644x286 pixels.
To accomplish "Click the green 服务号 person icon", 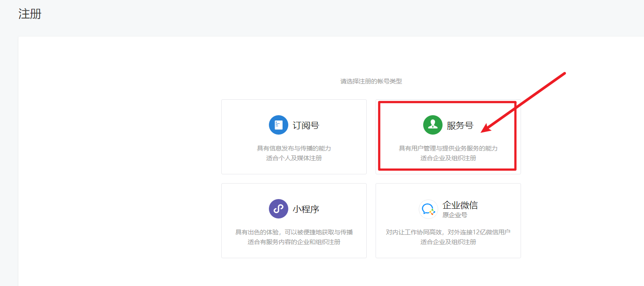I will (x=433, y=125).
